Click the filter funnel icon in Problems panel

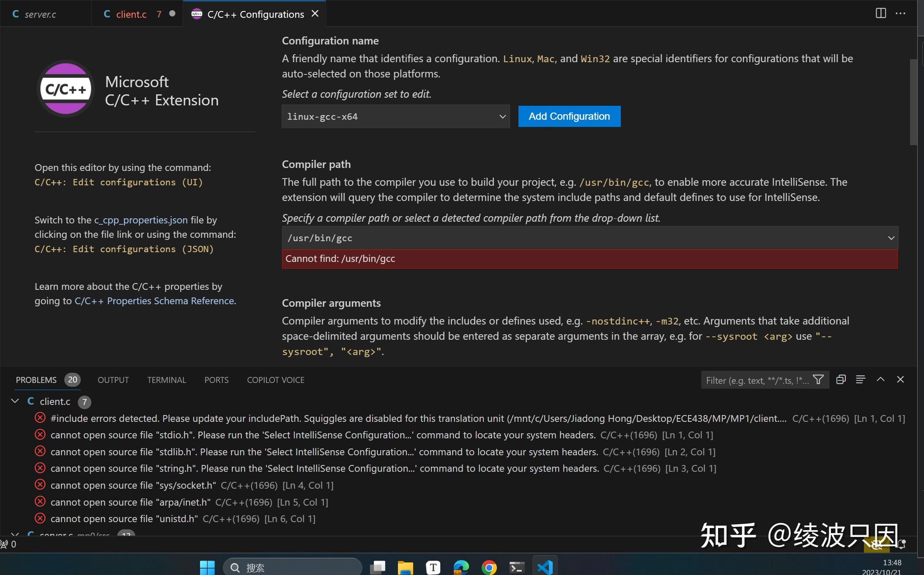pos(819,380)
